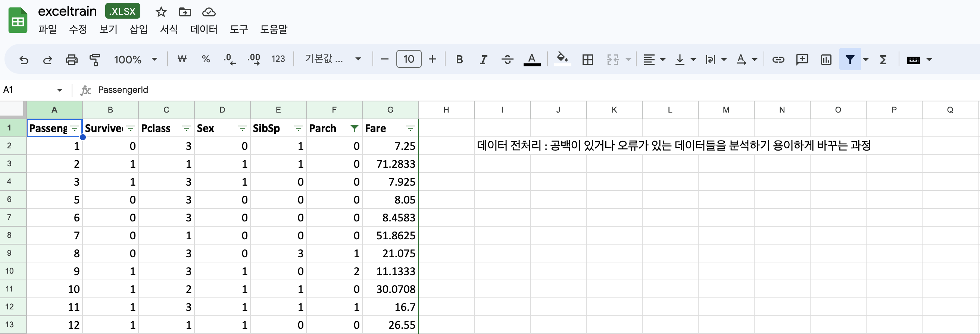Toggle bold formatting
The width and height of the screenshot is (980, 334).
tap(459, 59)
